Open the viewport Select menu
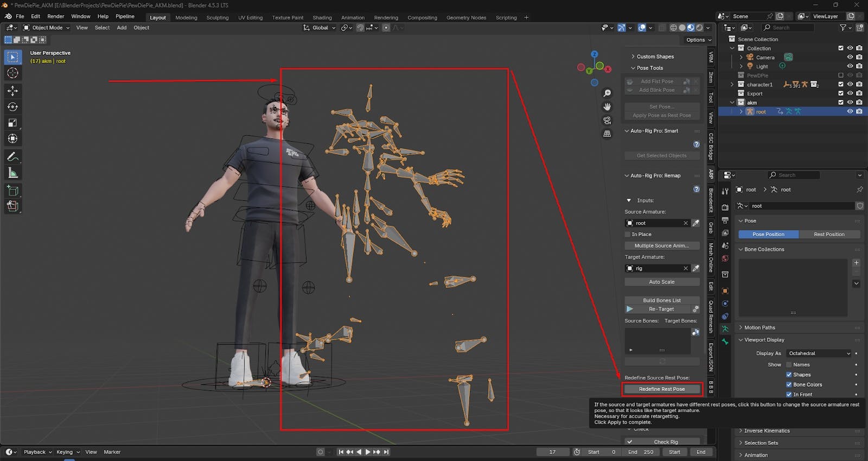868x461 pixels. pyautogui.click(x=102, y=28)
